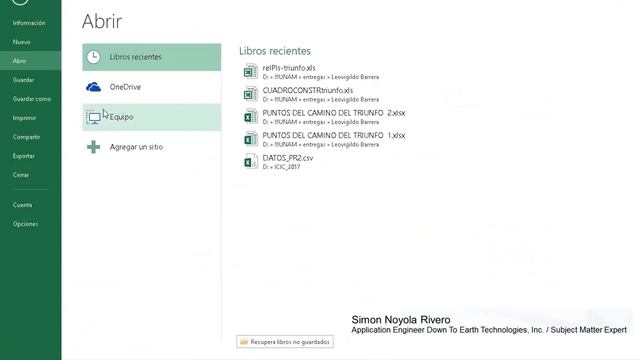This screenshot has width=640, height=360.
Task: Click folder icon on Recuperar libros button
Action: 244,342
